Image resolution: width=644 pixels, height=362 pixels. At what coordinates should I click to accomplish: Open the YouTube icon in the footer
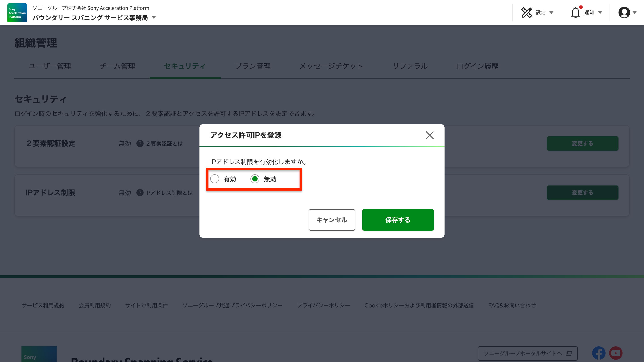click(616, 353)
